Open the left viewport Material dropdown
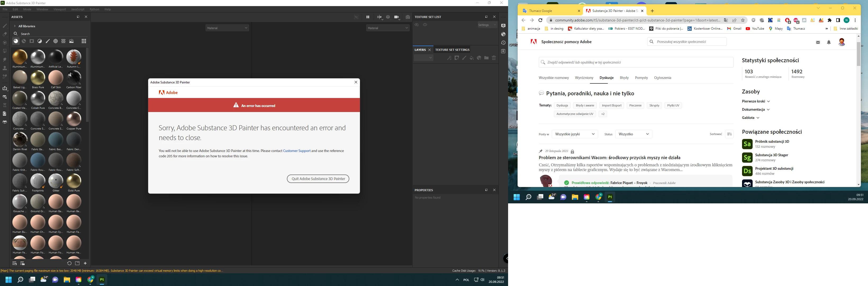Image resolution: width=868 pixels, height=286 pixels. click(x=227, y=28)
